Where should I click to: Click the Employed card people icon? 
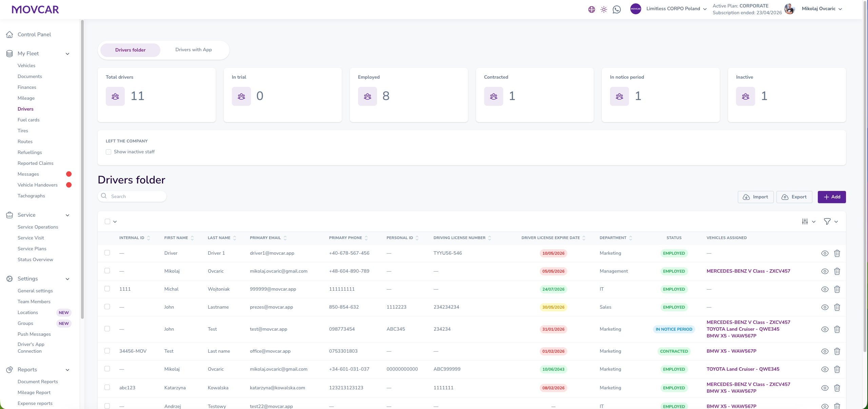pyautogui.click(x=368, y=96)
